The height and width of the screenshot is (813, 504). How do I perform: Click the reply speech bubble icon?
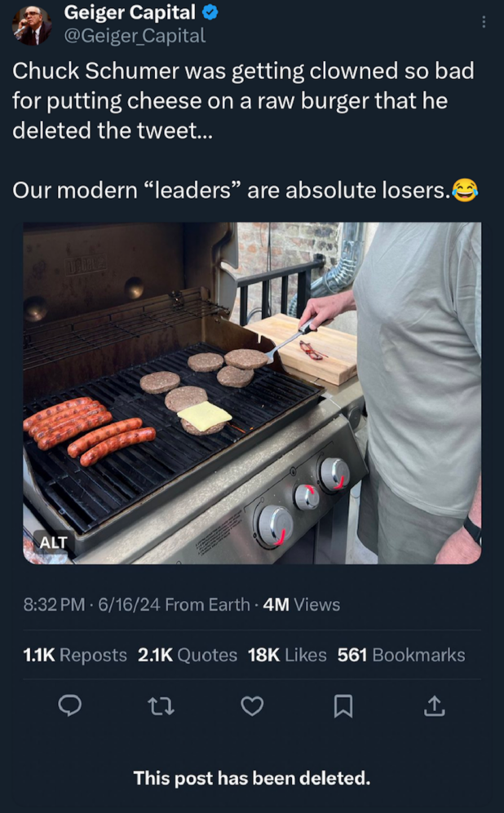pos(70,706)
